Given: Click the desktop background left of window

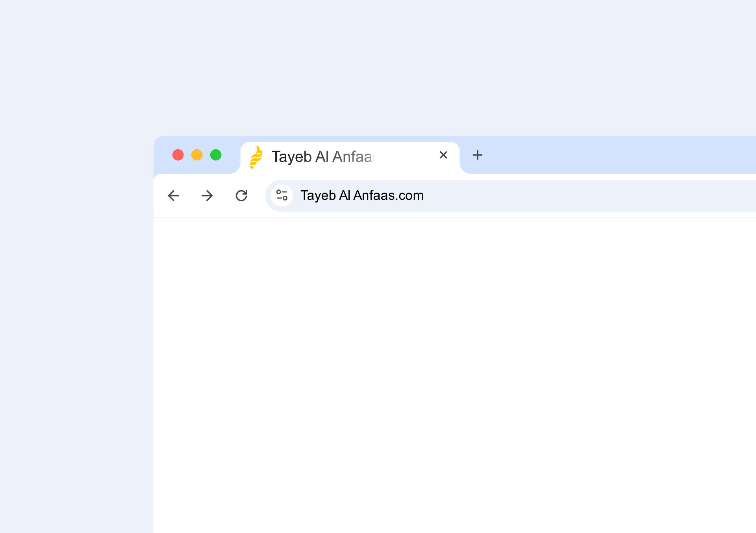Looking at the screenshot, I should (75, 315).
